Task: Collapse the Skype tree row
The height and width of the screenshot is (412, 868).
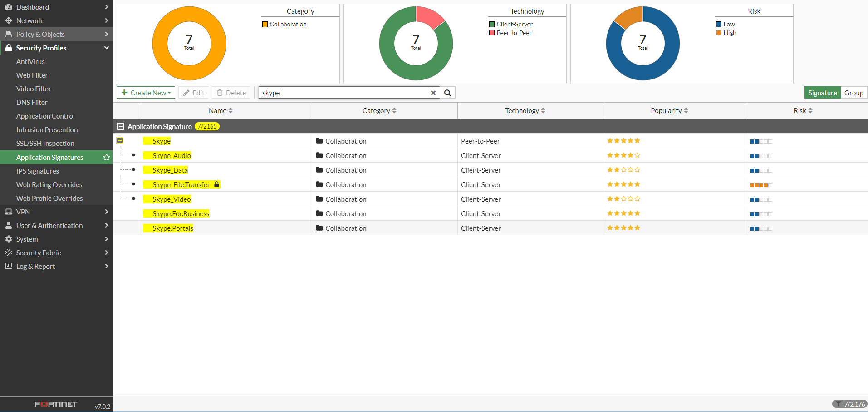Action: click(x=120, y=140)
